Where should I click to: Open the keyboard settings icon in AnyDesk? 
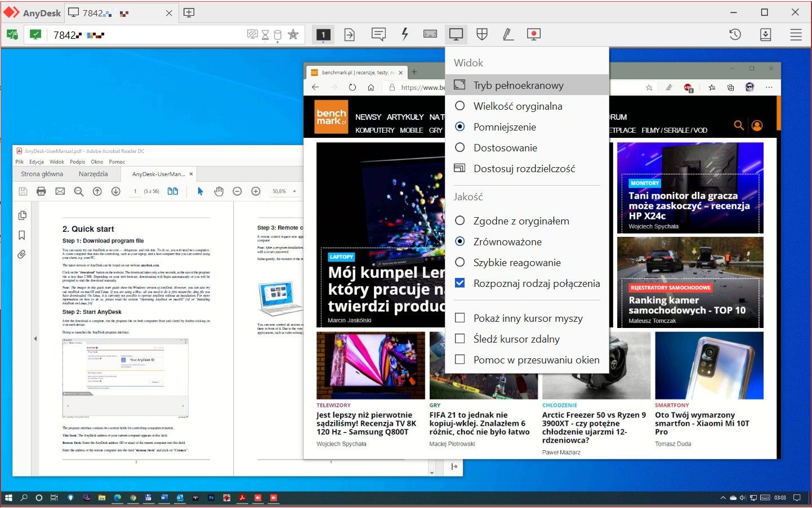point(430,34)
